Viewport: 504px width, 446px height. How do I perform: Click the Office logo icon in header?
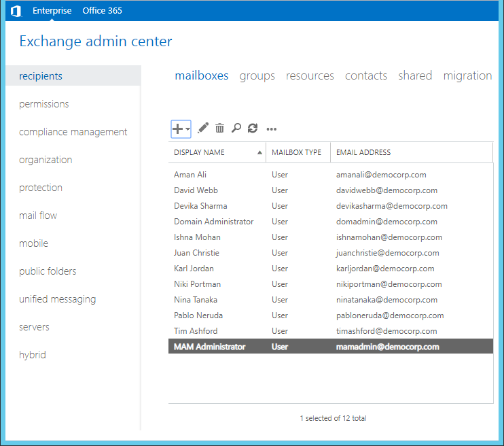tap(16, 11)
